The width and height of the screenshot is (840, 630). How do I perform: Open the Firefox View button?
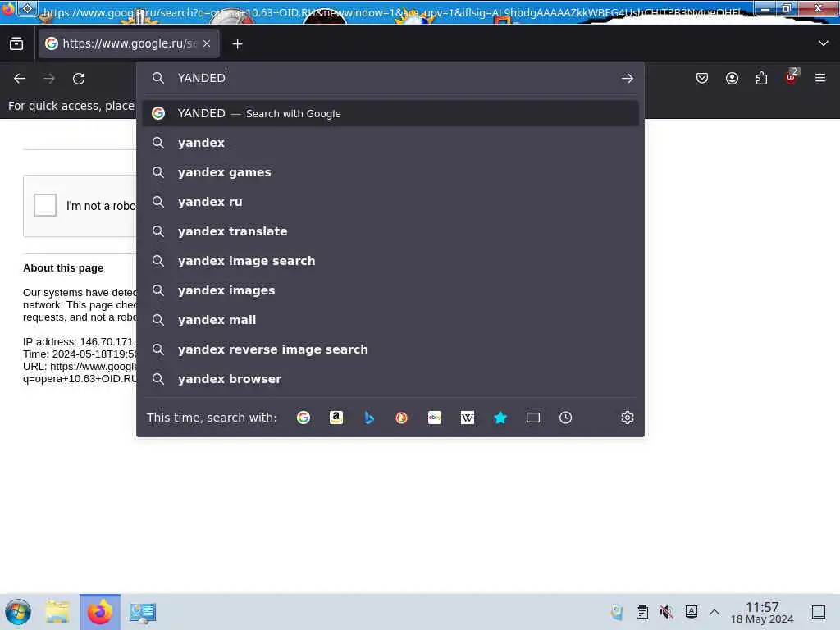point(16,44)
